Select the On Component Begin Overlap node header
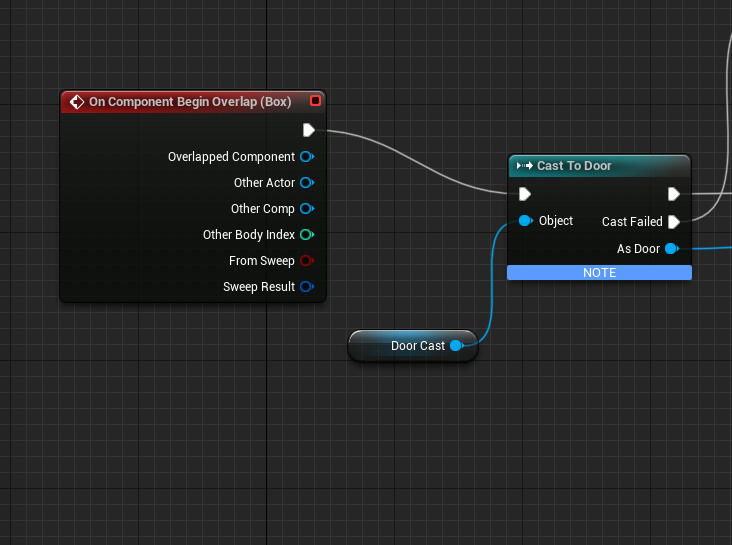 point(190,102)
